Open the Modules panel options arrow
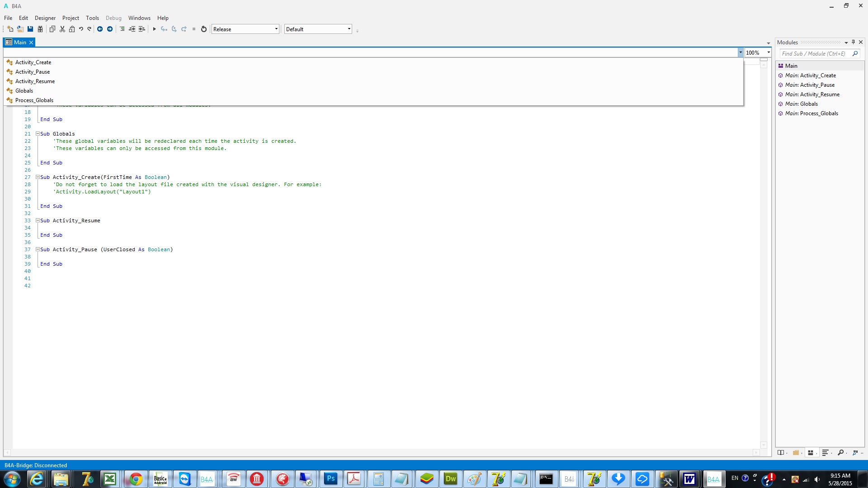This screenshot has width=868, height=488. click(846, 42)
